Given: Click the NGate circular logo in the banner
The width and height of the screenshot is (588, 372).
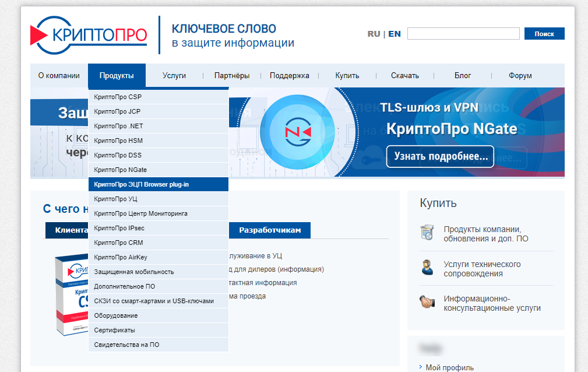Looking at the screenshot, I should tap(297, 132).
